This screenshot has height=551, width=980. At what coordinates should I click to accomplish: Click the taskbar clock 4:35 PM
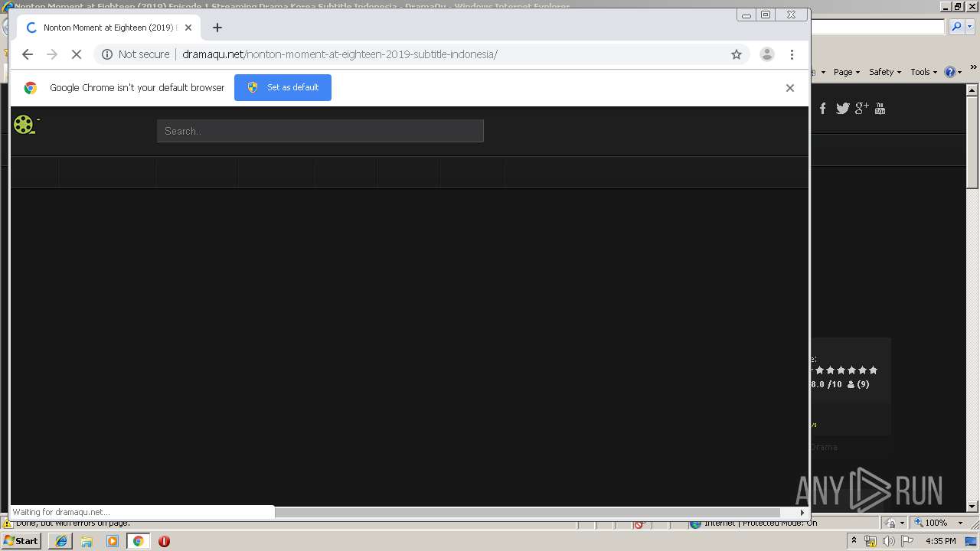941,541
